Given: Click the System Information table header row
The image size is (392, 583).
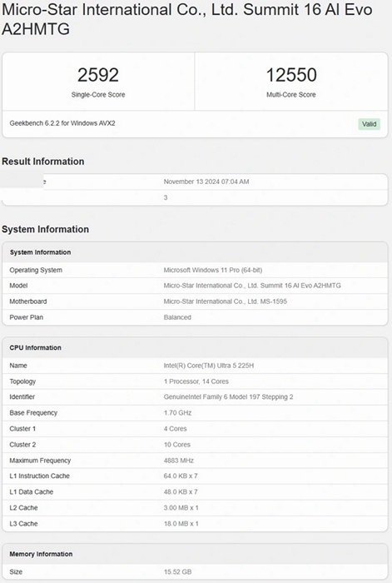Looking at the screenshot, I should [195, 252].
